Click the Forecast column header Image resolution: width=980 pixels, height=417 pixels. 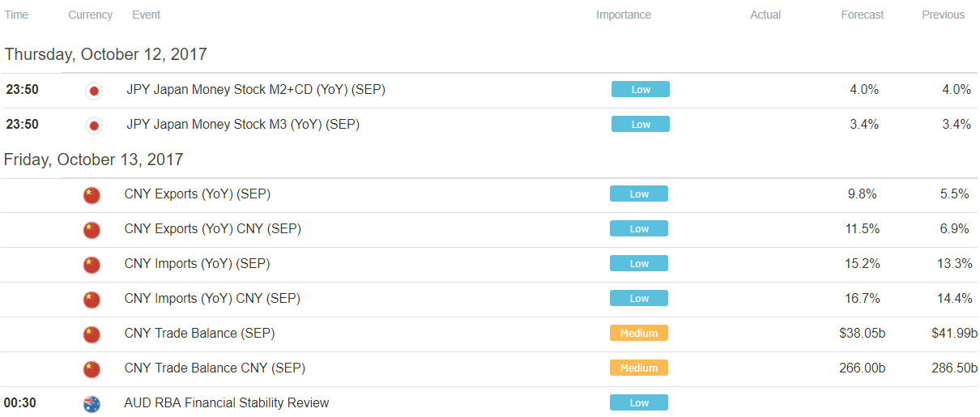(x=863, y=15)
